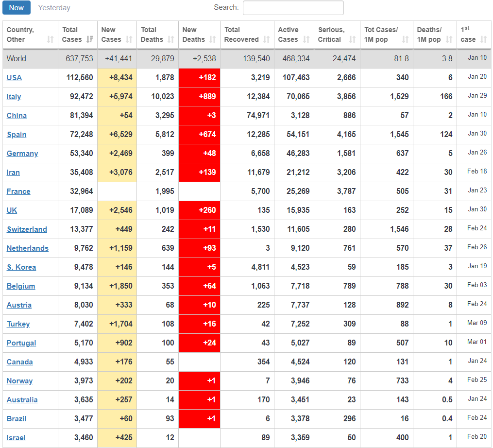Screen dimensions: 493x448
Task: Sort by Tot Cases/1M pop arrows
Action: 405,39
